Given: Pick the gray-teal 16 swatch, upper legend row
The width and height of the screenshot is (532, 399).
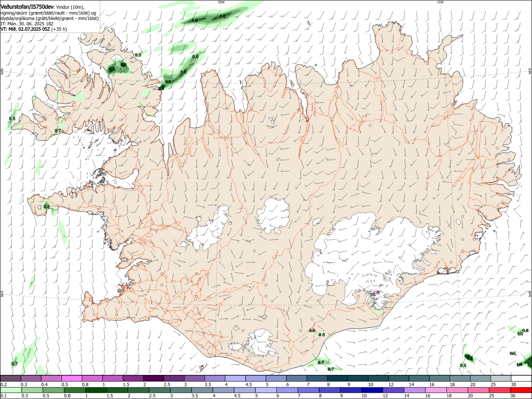Looking at the screenshot, I should tap(439, 378).
